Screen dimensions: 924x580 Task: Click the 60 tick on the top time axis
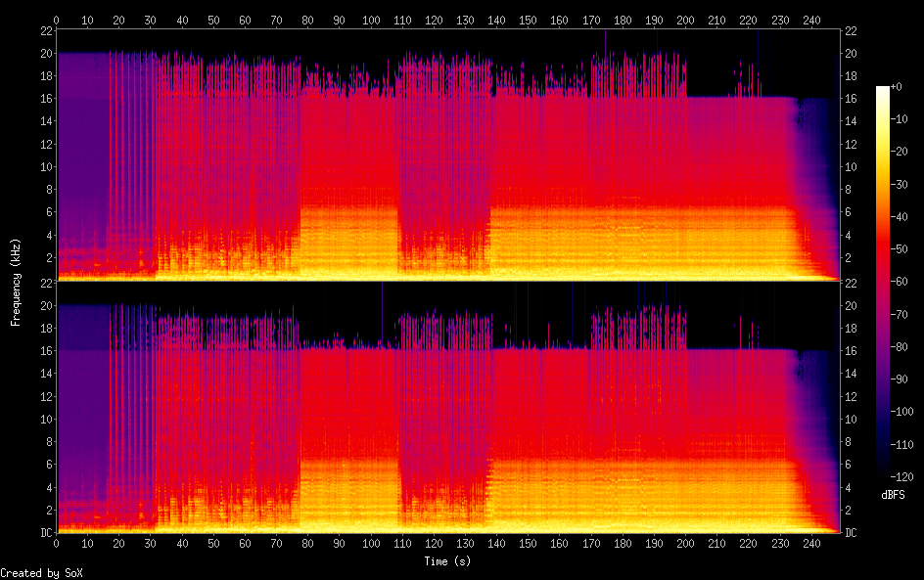245,20
